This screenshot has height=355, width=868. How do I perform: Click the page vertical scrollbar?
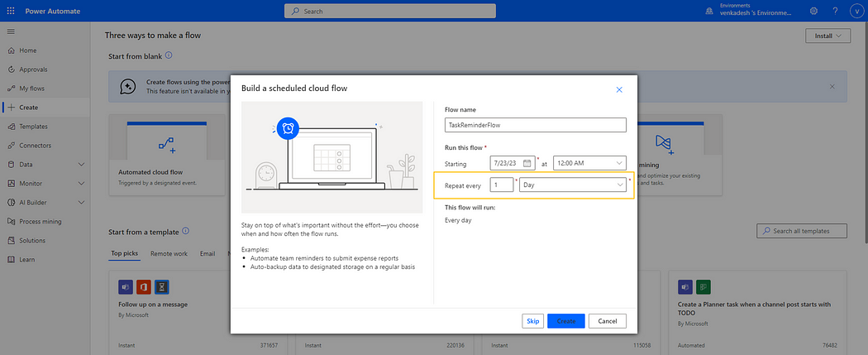pos(866,133)
